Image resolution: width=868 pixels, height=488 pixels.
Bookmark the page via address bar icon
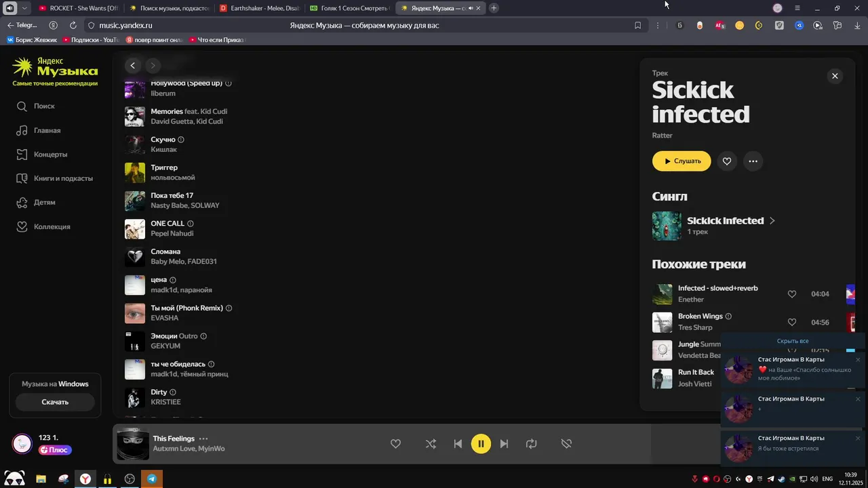[x=637, y=25]
